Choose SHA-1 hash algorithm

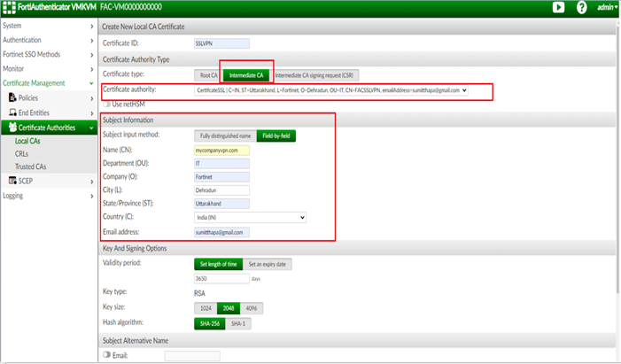(x=237, y=324)
